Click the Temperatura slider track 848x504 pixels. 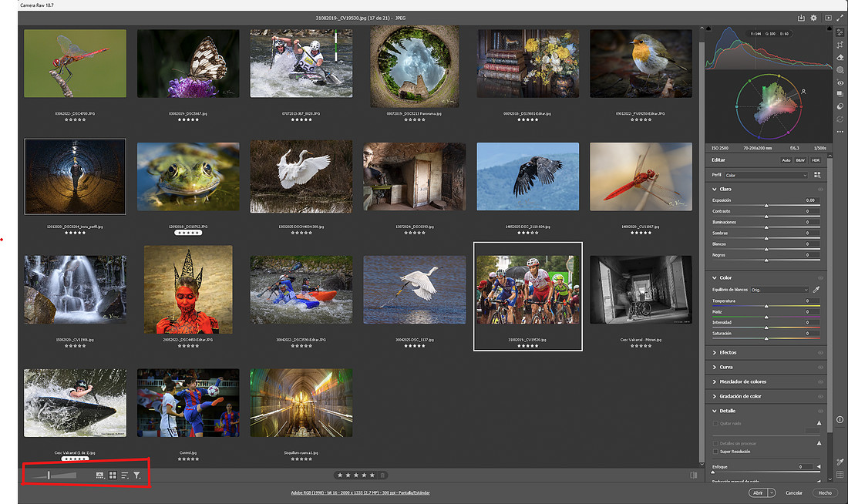pos(766,306)
